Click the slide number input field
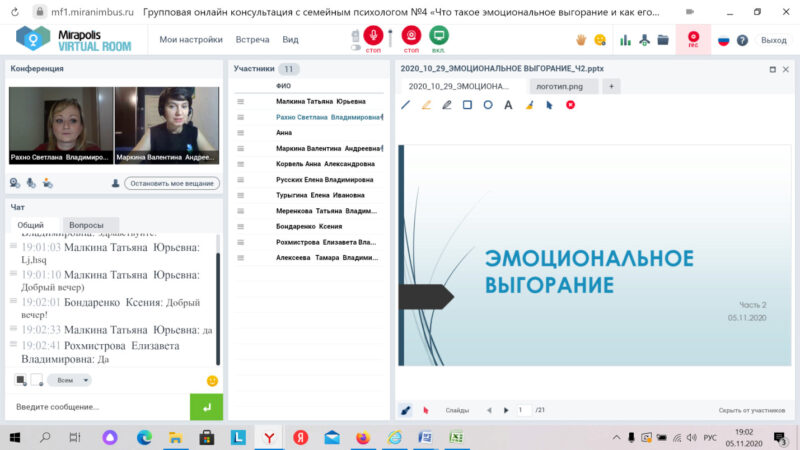Viewport: 800px width, 450px height. 524,410
